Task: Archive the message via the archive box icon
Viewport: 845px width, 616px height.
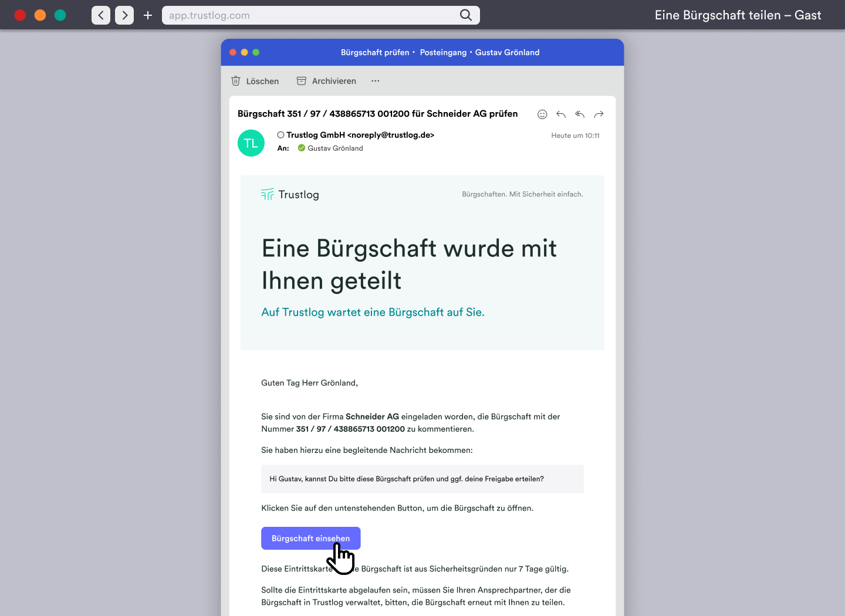Action: coord(302,81)
